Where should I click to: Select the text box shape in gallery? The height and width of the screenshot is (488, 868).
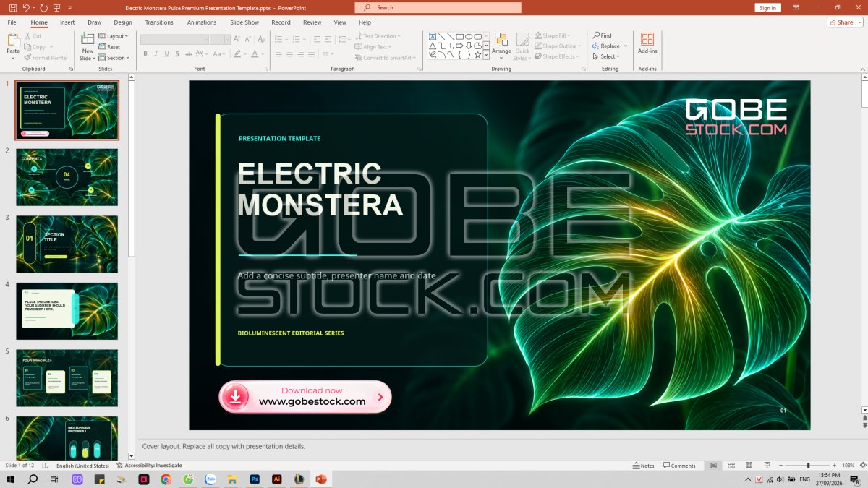tap(433, 36)
